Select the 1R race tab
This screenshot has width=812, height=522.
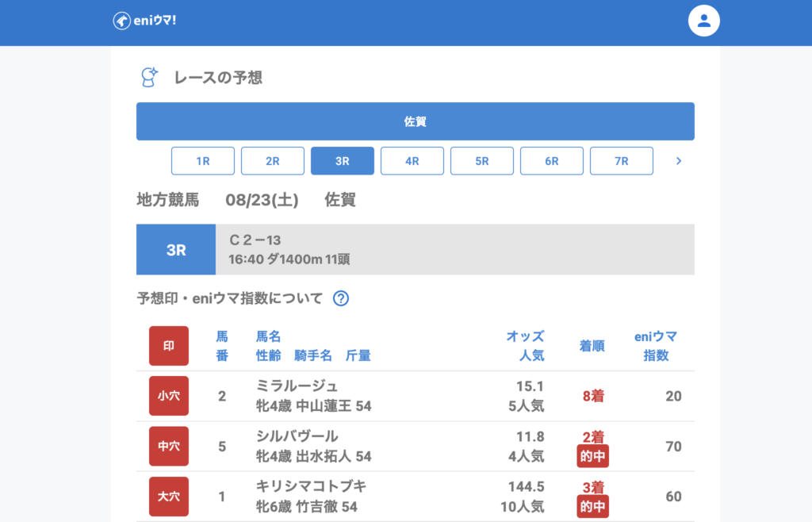coord(203,161)
